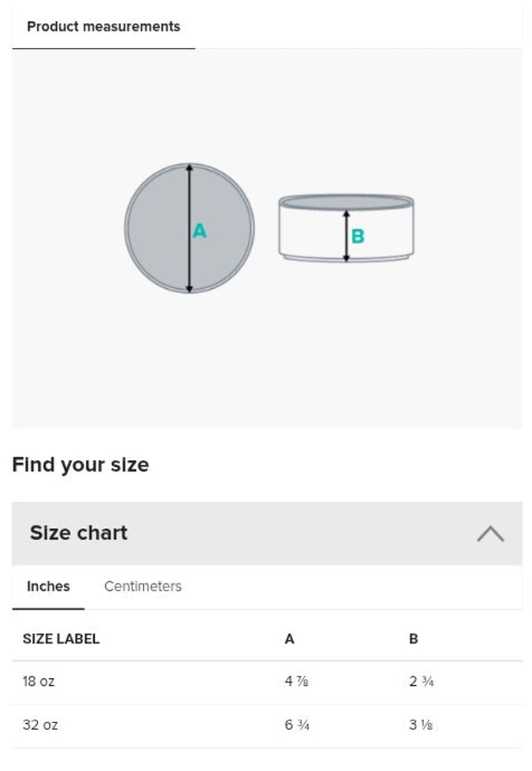Click the diameter arrow in circle diagram
Viewport: 532px width, 771px height.
click(189, 263)
